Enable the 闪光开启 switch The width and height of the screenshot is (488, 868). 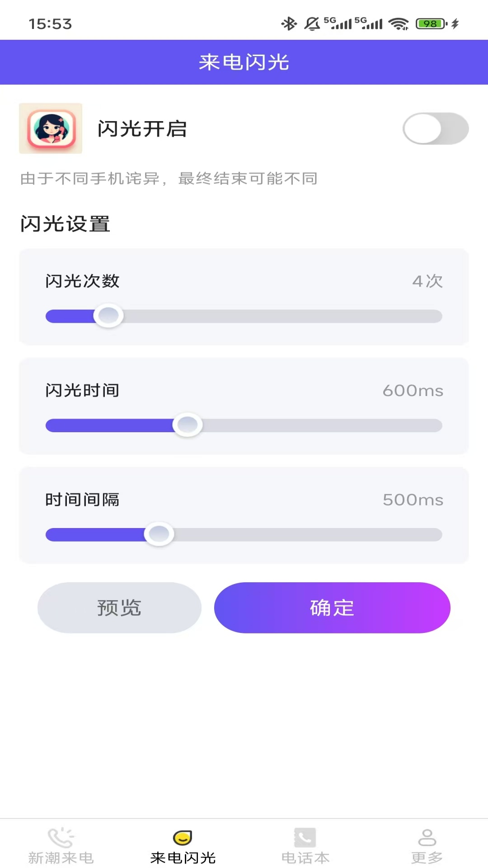tap(436, 129)
